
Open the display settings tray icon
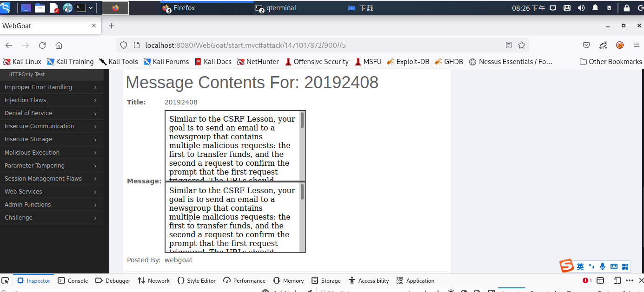(x=553, y=8)
